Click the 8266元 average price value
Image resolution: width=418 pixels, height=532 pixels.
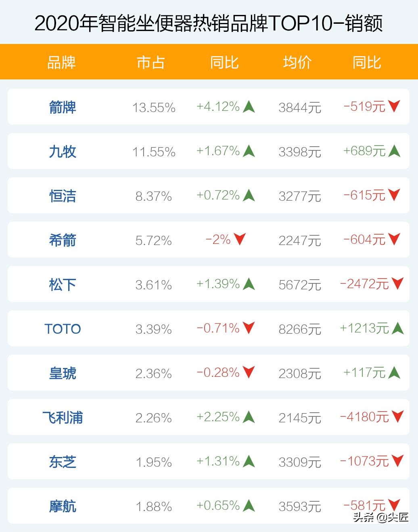tap(299, 329)
